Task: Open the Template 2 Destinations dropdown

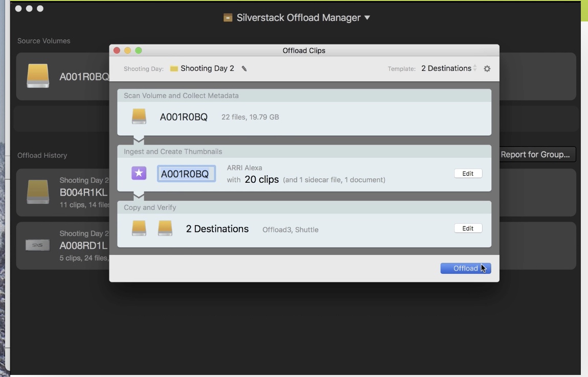Action: [448, 68]
